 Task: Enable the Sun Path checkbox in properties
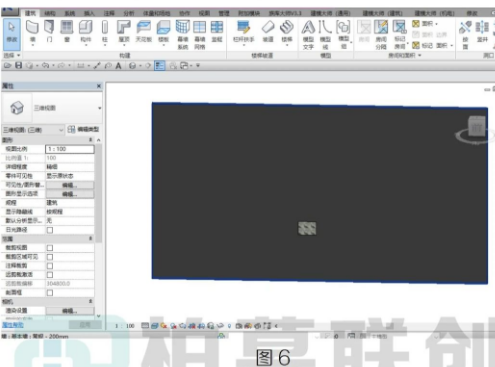pyautogui.click(x=50, y=230)
